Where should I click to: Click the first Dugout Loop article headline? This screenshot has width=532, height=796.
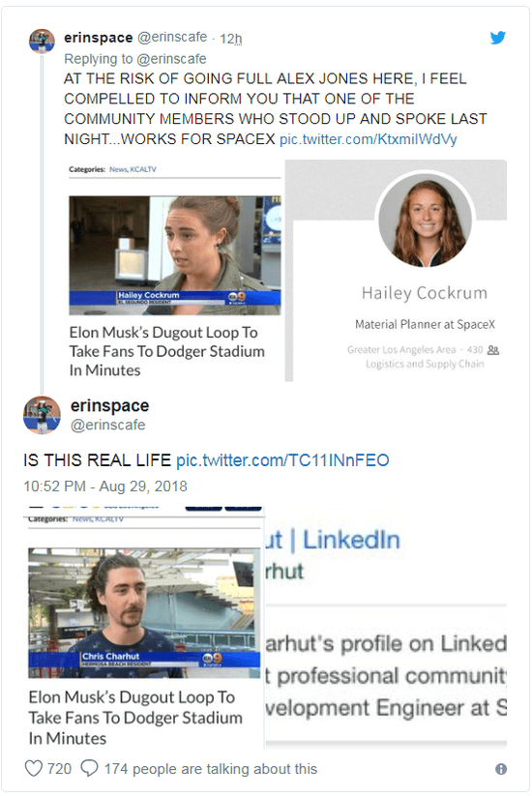point(167,351)
